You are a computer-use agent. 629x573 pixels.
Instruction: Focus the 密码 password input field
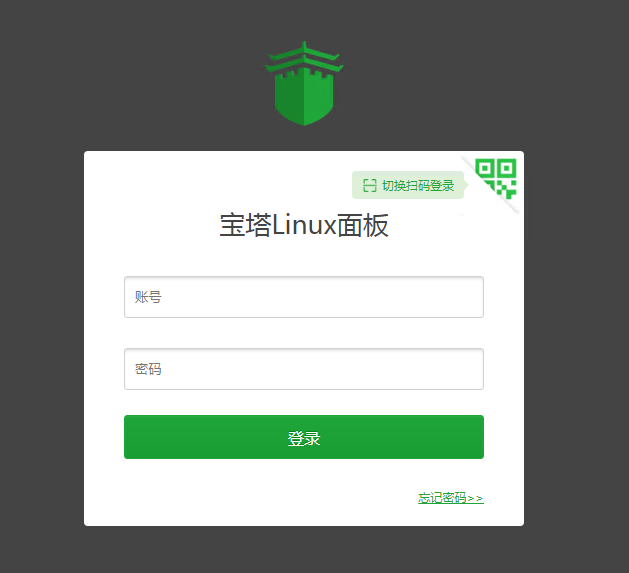coord(304,369)
